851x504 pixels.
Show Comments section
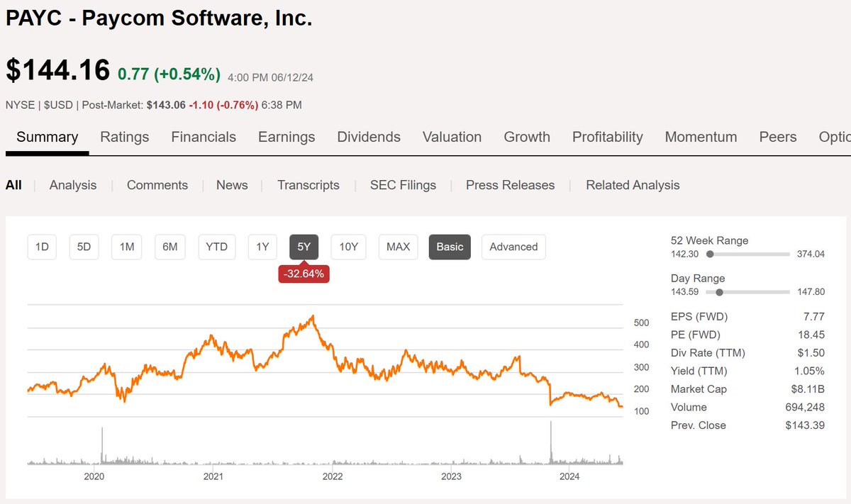click(157, 185)
